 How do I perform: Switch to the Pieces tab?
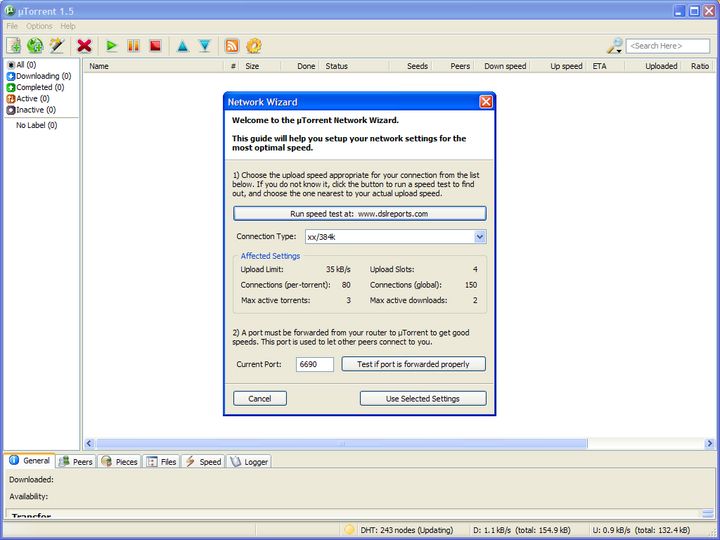pyautogui.click(x=119, y=462)
